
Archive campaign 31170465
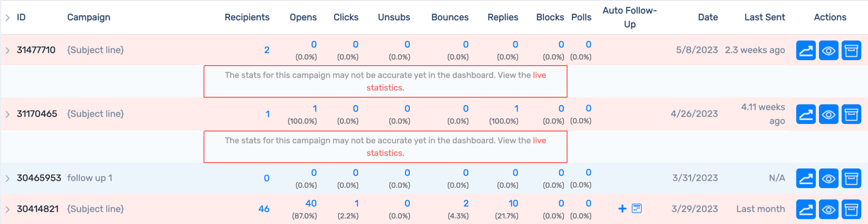851,114
